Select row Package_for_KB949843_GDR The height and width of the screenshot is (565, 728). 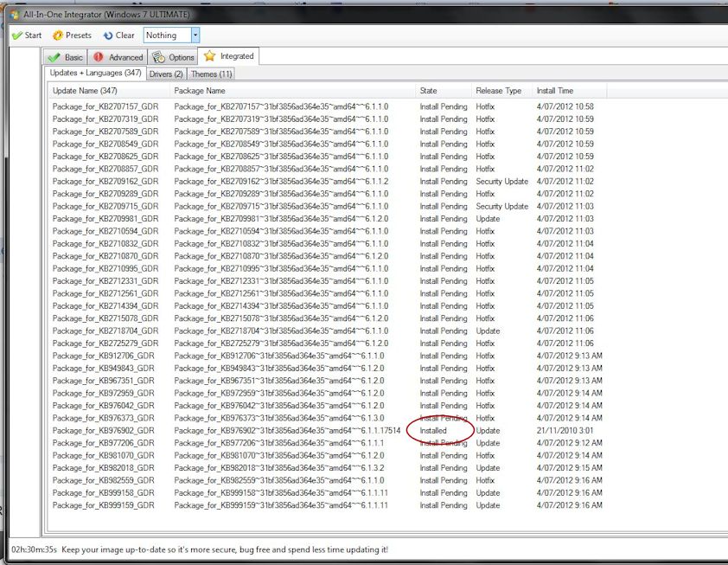328,369
